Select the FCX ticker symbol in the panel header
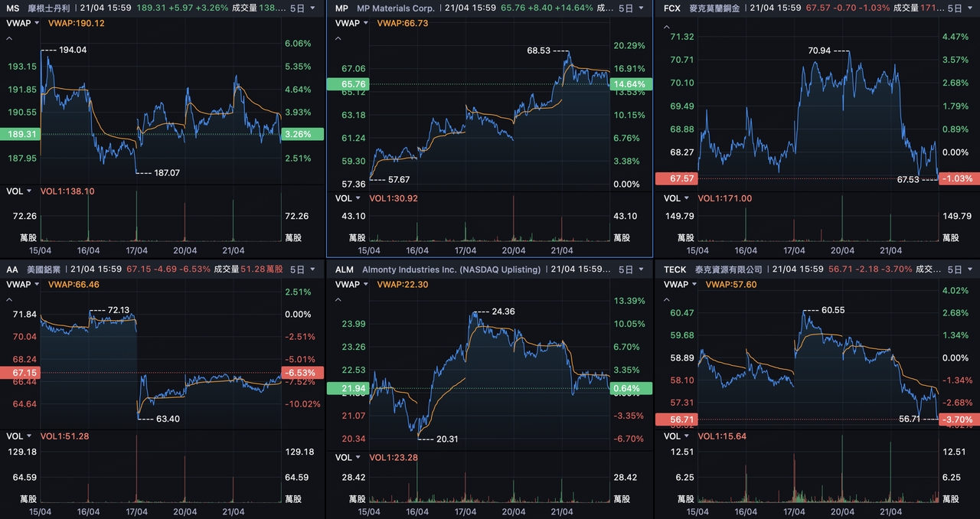Screen dimensions: 980x519 click(671, 8)
